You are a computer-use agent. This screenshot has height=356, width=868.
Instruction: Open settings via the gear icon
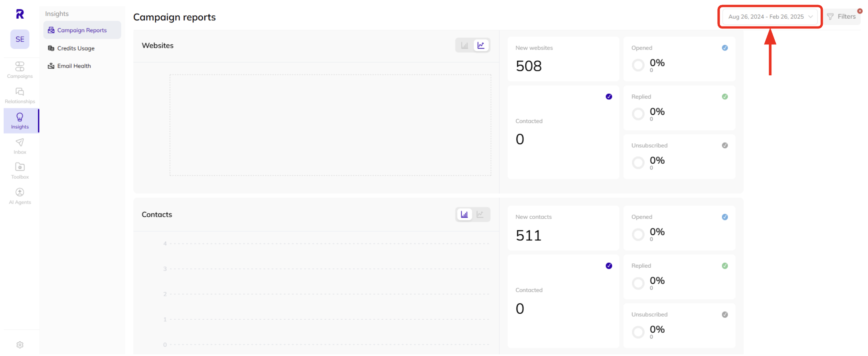coord(20,345)
